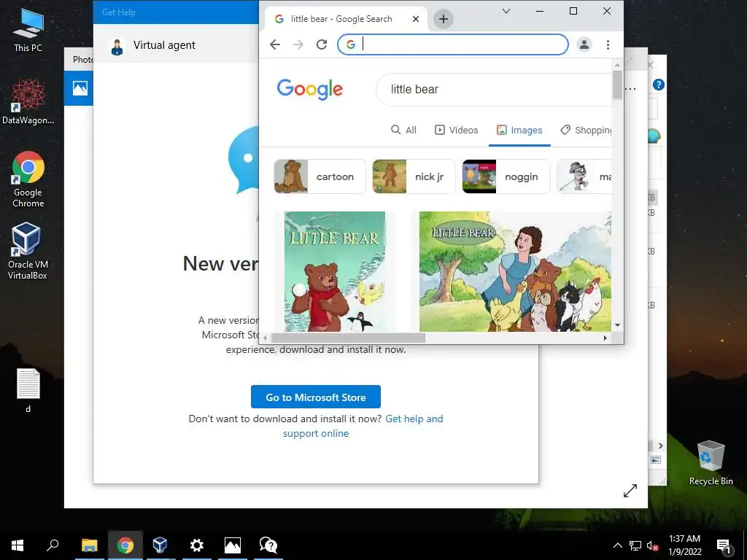Click the Virtual agent avatar in Get Help
Screen dimensions: 747x560
117,46
